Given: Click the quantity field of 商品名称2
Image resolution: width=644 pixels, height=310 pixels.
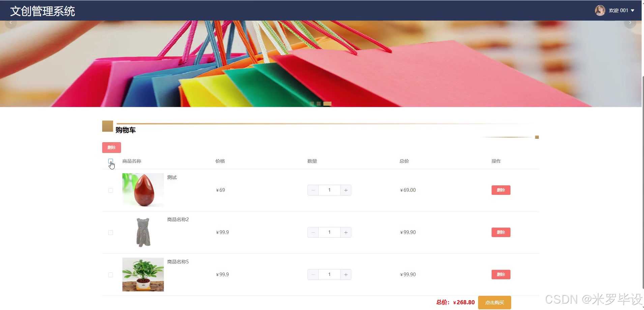Looking at the screenshot, I should pyautogui.click(x=329, y=232).
